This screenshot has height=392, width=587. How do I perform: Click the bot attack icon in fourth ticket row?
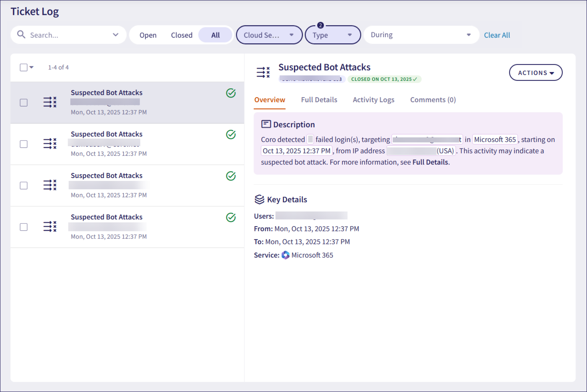point(50,227)
